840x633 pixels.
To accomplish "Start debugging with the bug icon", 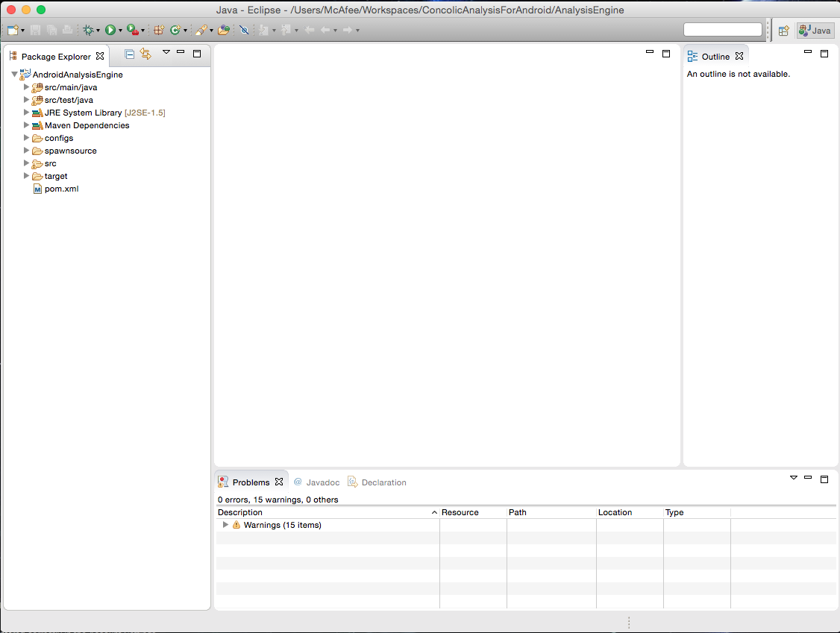I will 88,30.
